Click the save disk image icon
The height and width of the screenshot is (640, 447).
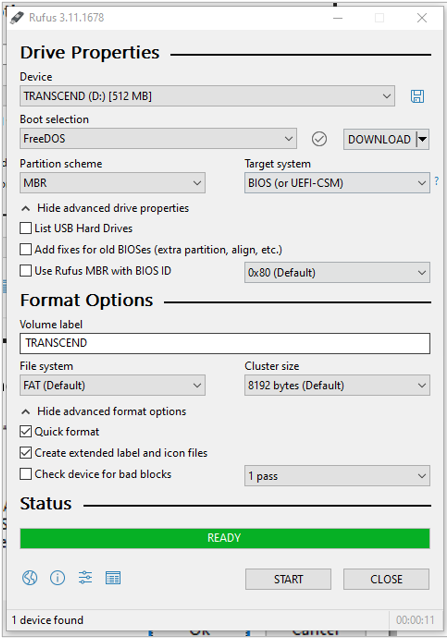417,96
